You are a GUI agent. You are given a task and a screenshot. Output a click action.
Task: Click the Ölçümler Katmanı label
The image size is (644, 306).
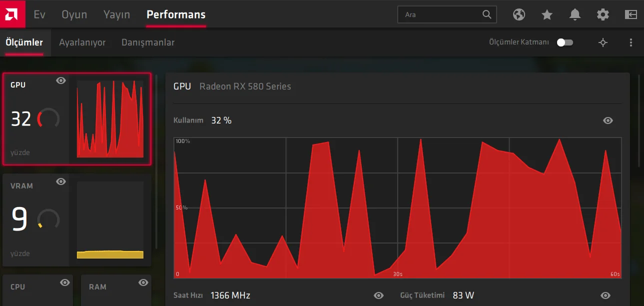tap(519, 42)
